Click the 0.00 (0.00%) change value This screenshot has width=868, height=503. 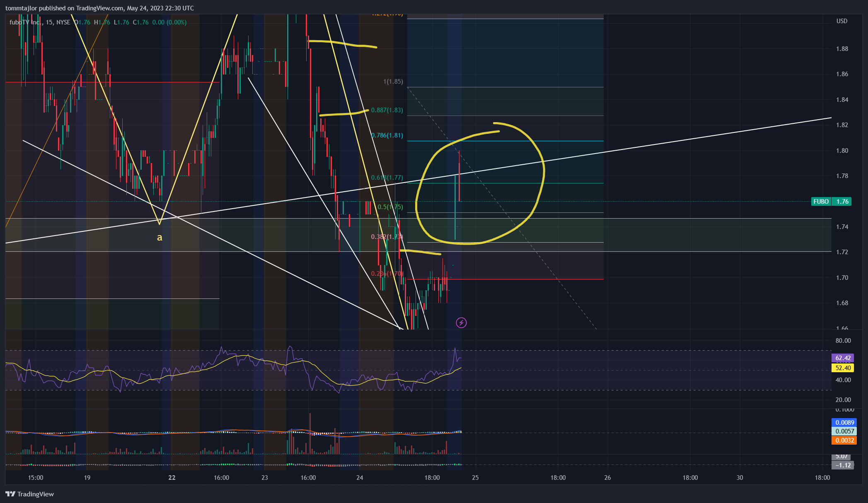(x=169, y=22)
